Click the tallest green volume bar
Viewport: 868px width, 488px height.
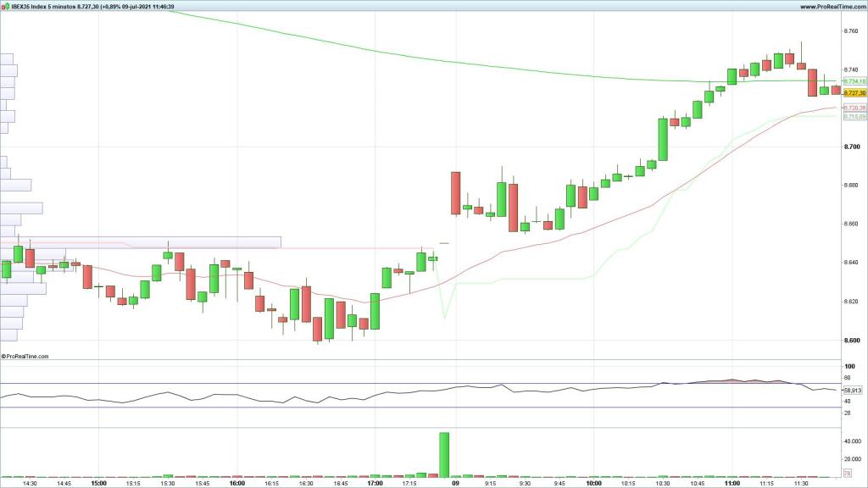click(443, 455)
